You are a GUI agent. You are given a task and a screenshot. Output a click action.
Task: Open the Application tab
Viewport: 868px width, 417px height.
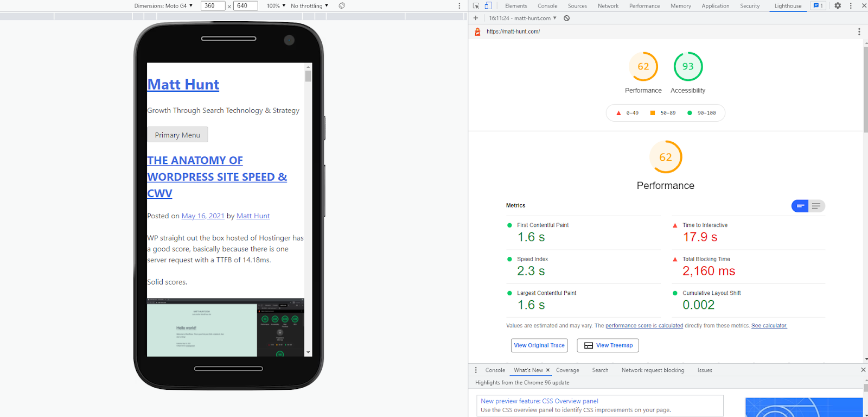click(x=716, y=5)
